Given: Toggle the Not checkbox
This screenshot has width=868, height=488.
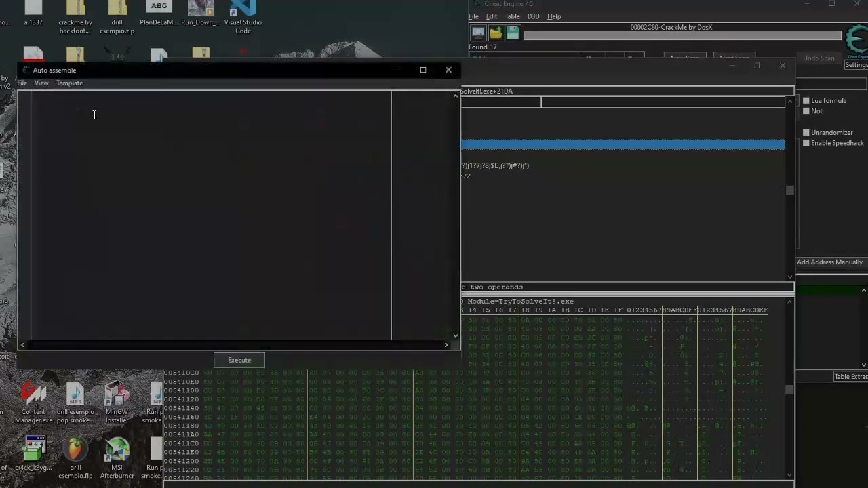Looking at the screenshot, I should (806, 111).
